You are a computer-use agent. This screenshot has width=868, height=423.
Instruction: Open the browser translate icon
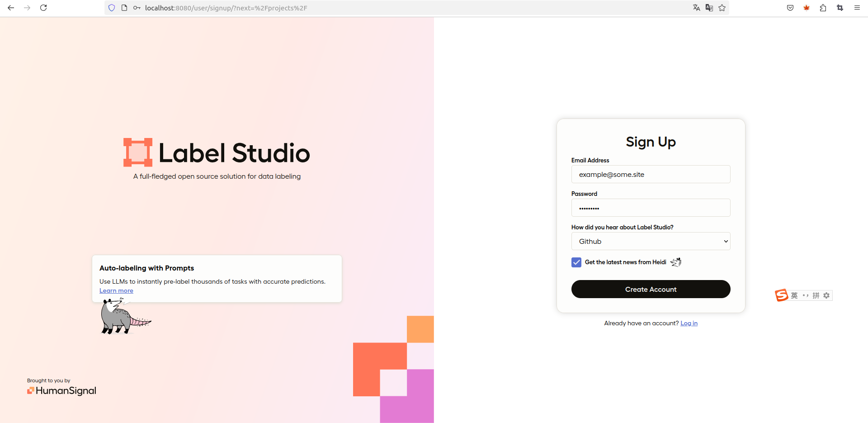(x=696, y=8)
